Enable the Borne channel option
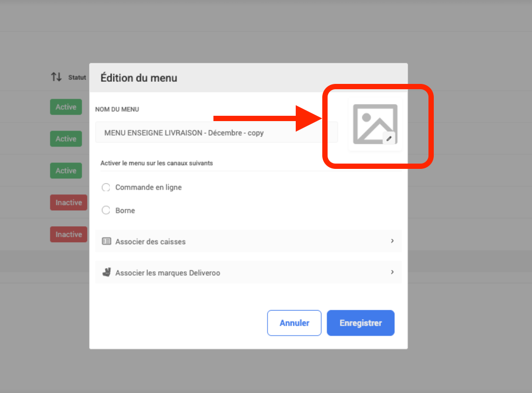This screenshot has height=393, width=532. click(x=106, y=211)
